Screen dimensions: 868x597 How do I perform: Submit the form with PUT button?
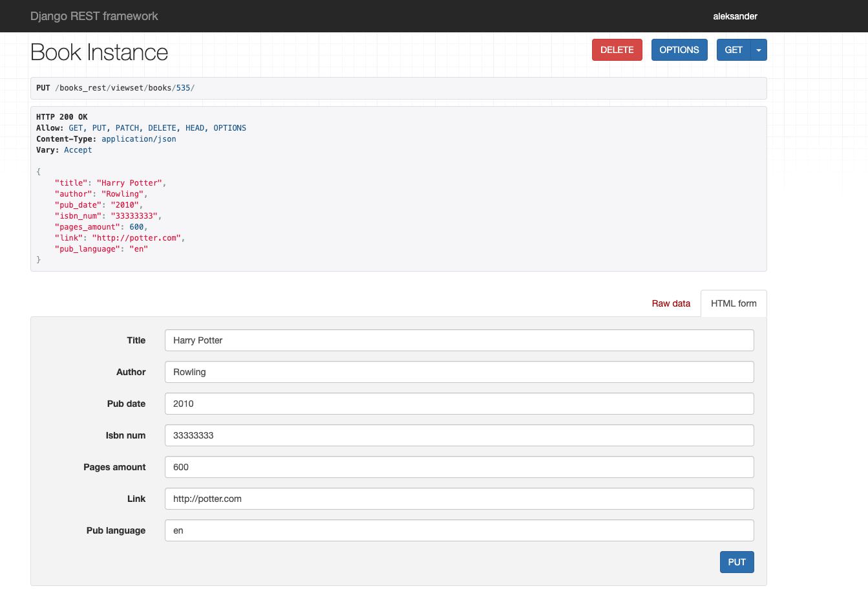point(737,562)
